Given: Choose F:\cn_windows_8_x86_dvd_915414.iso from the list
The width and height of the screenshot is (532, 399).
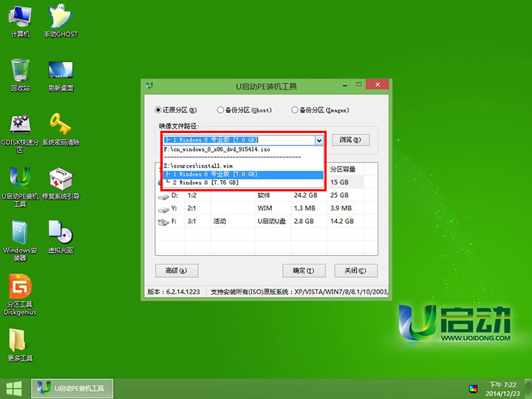Looking at the screenshot, I should (243, 149).
